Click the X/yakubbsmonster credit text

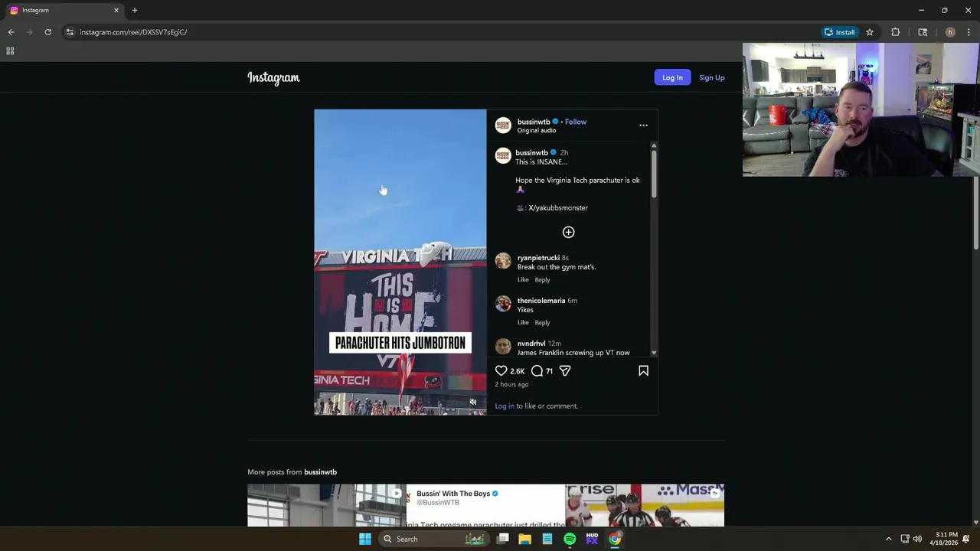(558, 207)
